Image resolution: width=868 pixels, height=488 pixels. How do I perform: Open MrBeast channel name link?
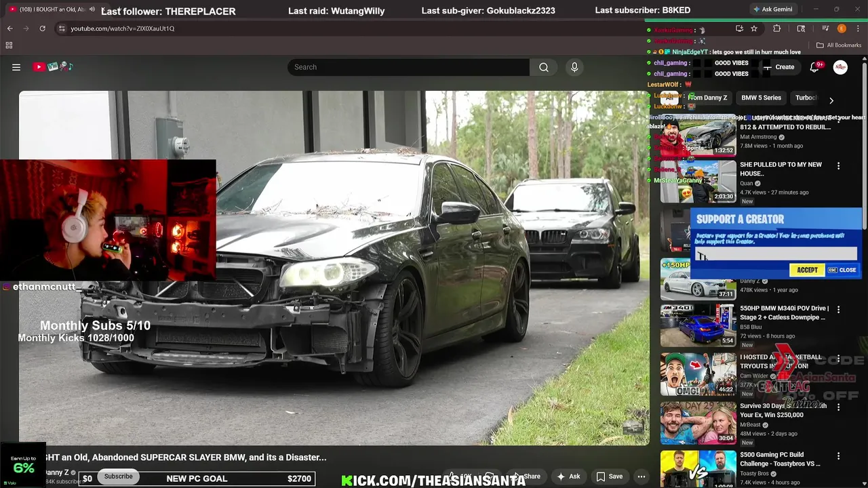click(750, 425)
